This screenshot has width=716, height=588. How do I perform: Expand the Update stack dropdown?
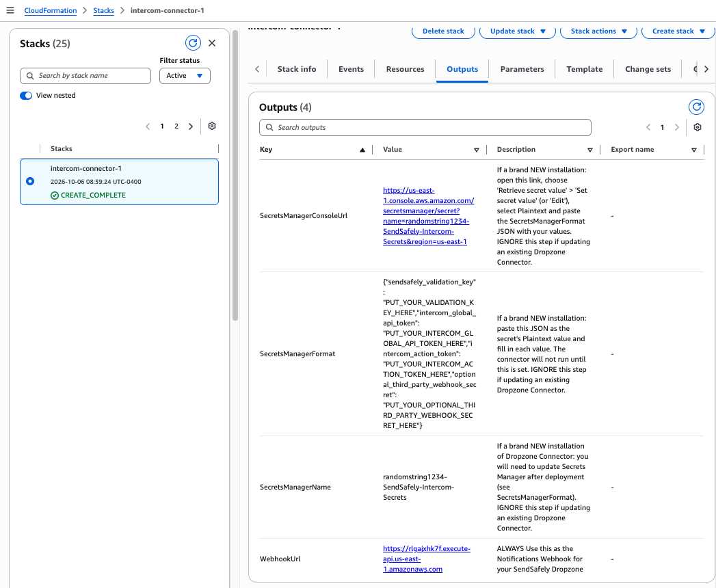pos(518,31)
